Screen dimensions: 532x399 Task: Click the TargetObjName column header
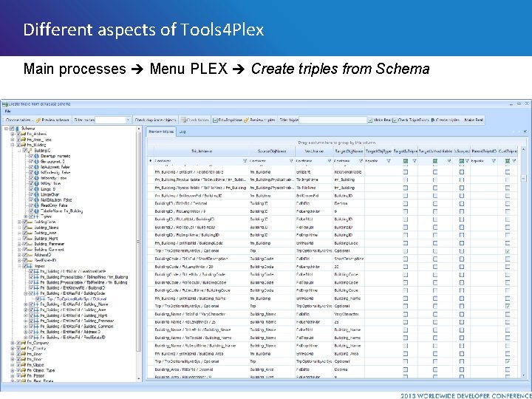click(349, 151)
